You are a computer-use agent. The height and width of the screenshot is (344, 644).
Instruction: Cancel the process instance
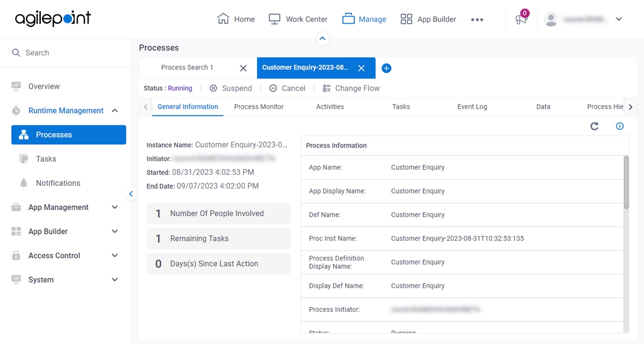(287, 88)
